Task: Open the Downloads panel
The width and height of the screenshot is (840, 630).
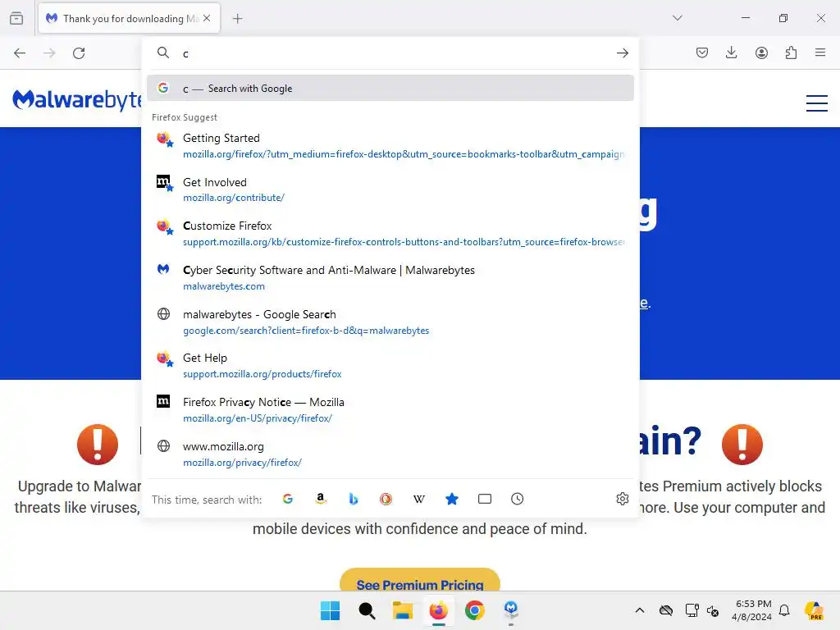Action: 731,52
